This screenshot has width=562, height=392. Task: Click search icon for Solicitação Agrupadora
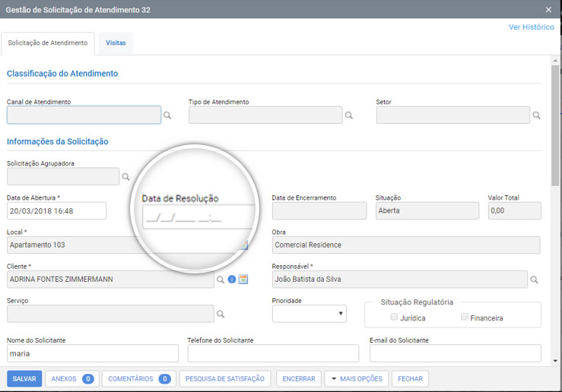click(125, 176)
